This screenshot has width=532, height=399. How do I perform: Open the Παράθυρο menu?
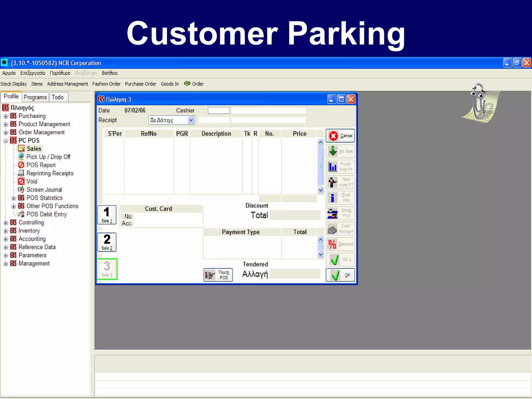[x=60, y=73]
